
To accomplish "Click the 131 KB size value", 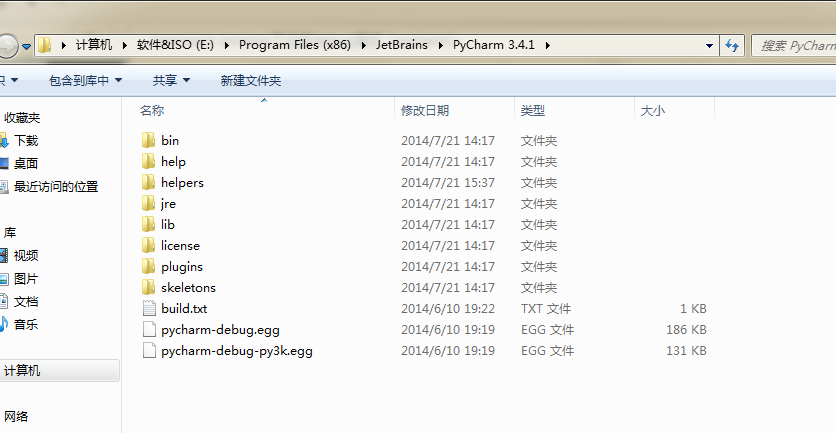I will point(686,350).
